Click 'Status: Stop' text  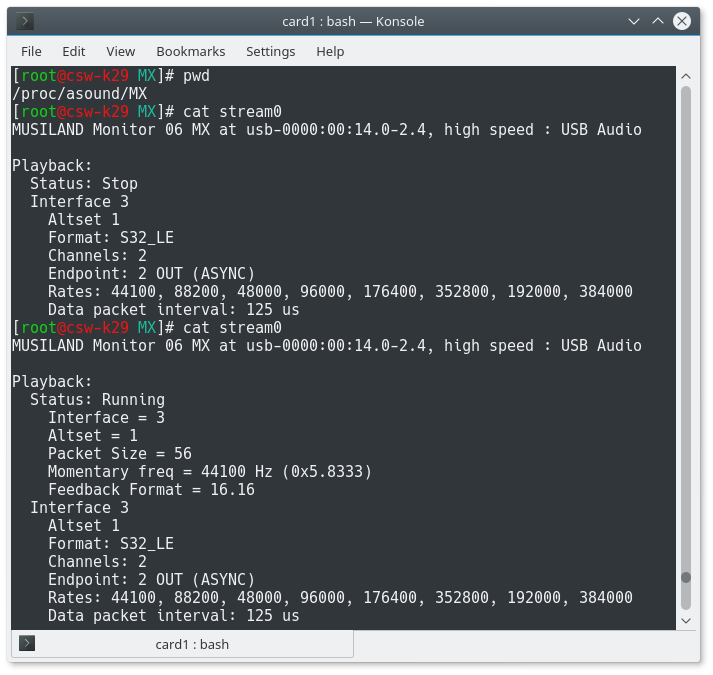click(84, 184)
